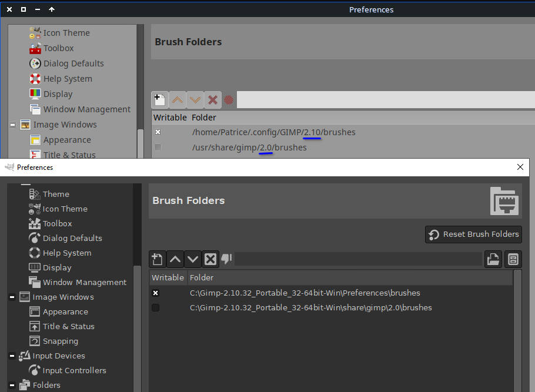
Task: Click move-down arrow in upper gray toolbar
Action: (x=195, y=100)
